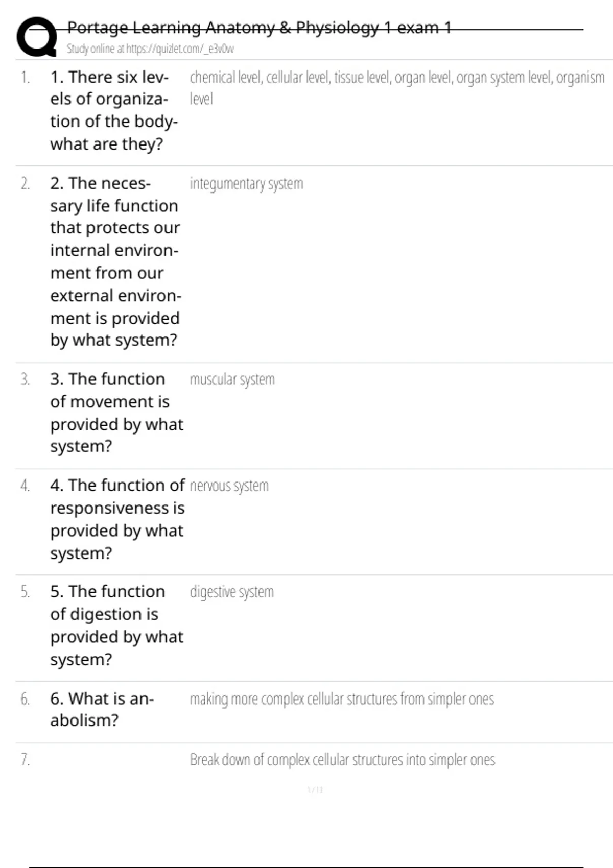The image size is (613, 868).
Task: Select the muscular system answer
Action: (x=232, y=380)
